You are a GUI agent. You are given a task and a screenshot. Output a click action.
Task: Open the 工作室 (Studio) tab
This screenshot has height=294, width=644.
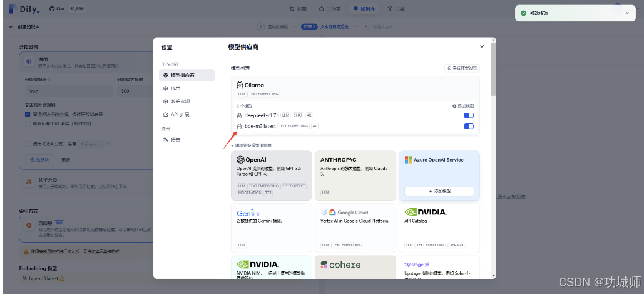[x=330, y=8]
